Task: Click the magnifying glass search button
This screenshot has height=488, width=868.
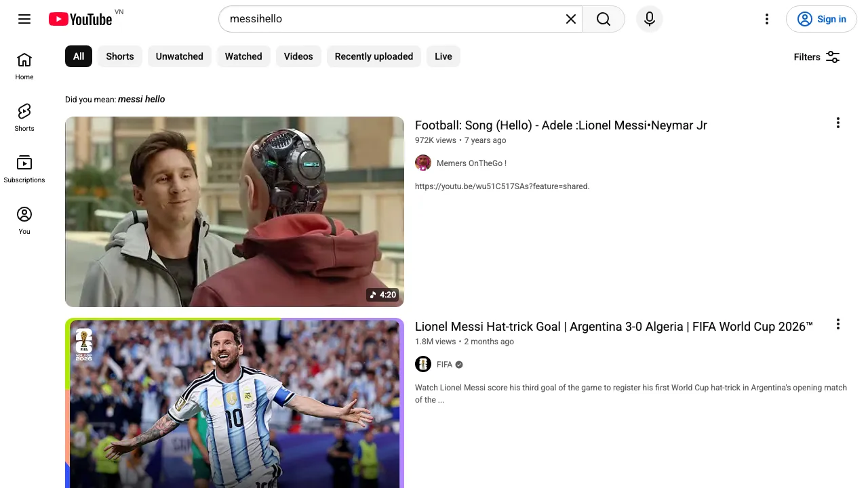Action: pyautogui.click(x=604, y=19)
